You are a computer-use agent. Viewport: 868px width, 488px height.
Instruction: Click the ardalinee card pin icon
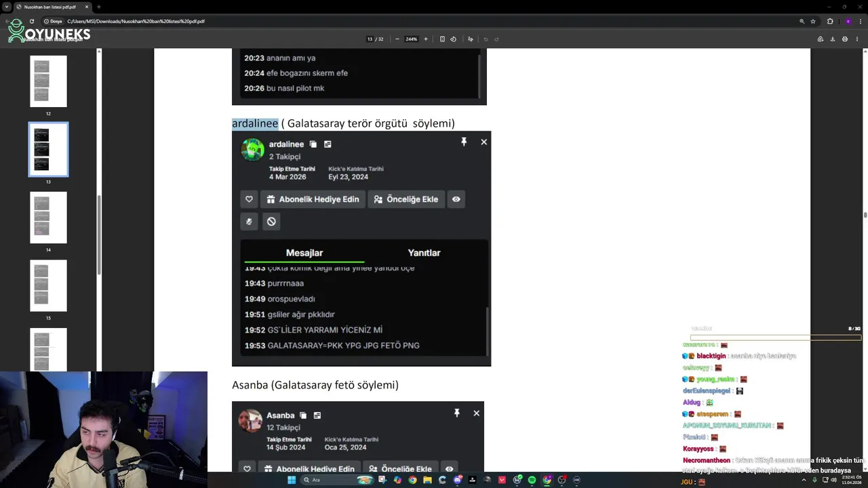click(x=464, y=142)
